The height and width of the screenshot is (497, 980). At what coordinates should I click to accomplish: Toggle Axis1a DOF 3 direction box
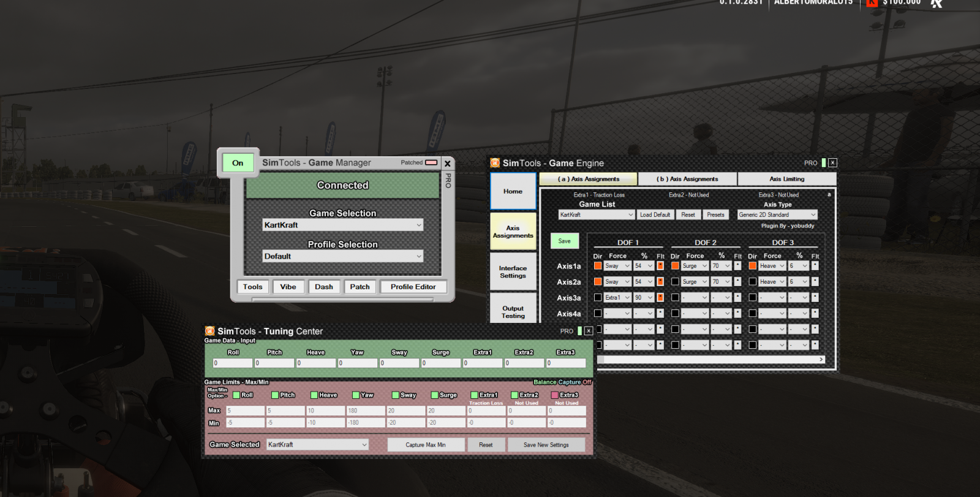tap(752, 266)
